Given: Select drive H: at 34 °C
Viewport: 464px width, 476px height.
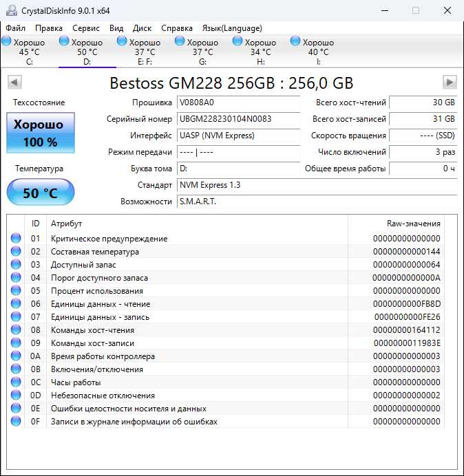Looking at the screenshot, I should click(x=238, y=42).
